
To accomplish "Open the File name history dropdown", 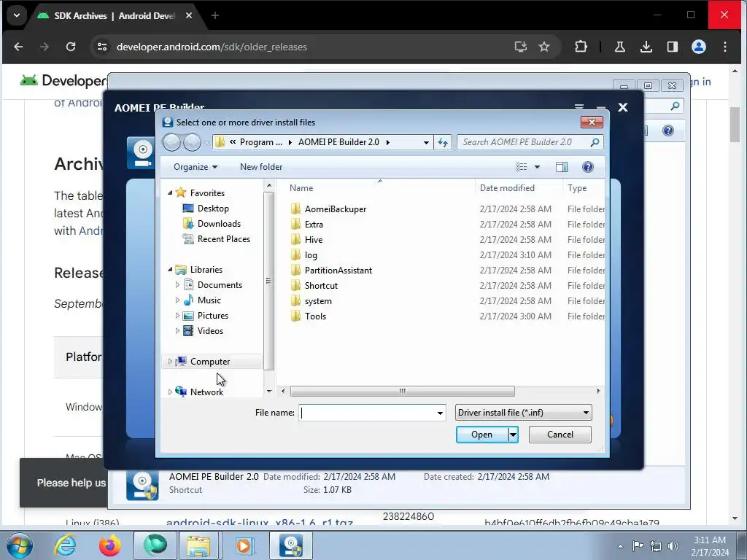I will pos(440,413).
